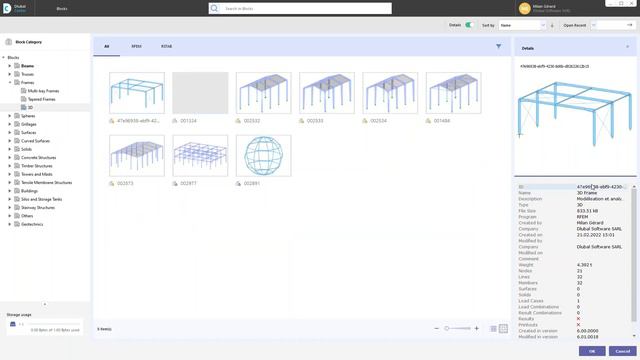The height and width of the screenshot is (360, 640).
Task: Select the RFEM tab
Action: pyautogui.click(x=136, y=47)
